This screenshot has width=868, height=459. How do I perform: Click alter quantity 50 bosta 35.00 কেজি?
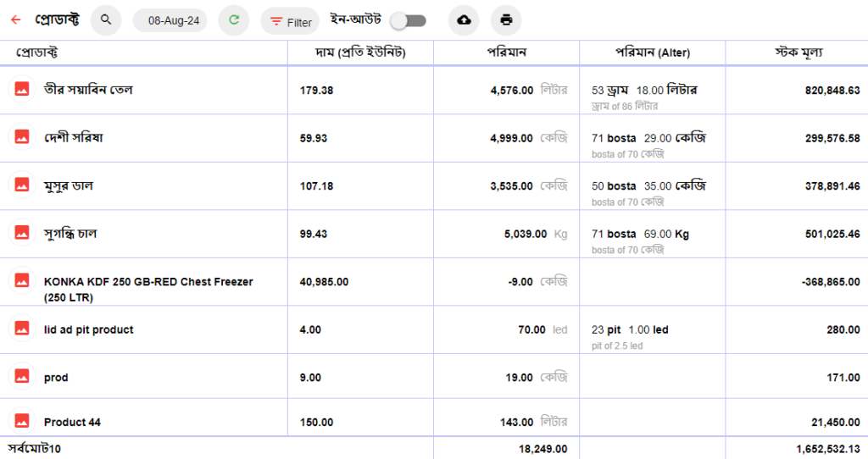[x=648, y=186]
